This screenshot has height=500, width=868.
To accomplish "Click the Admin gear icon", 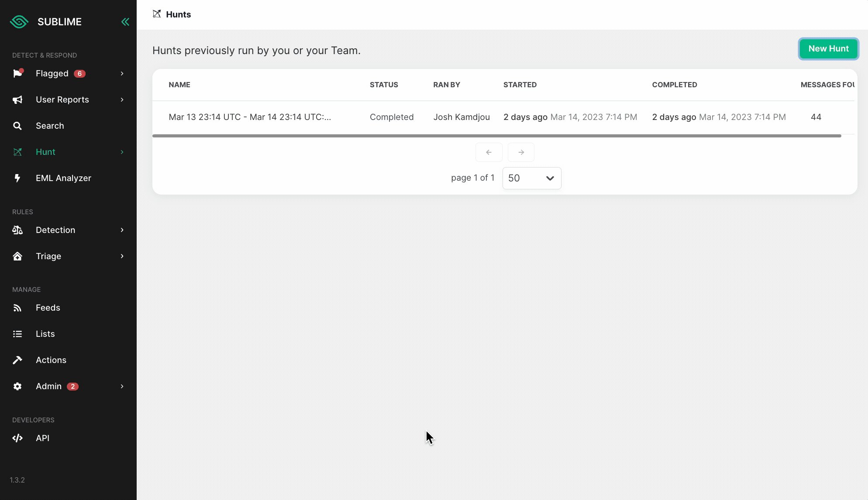I will (x=17, y=387).
